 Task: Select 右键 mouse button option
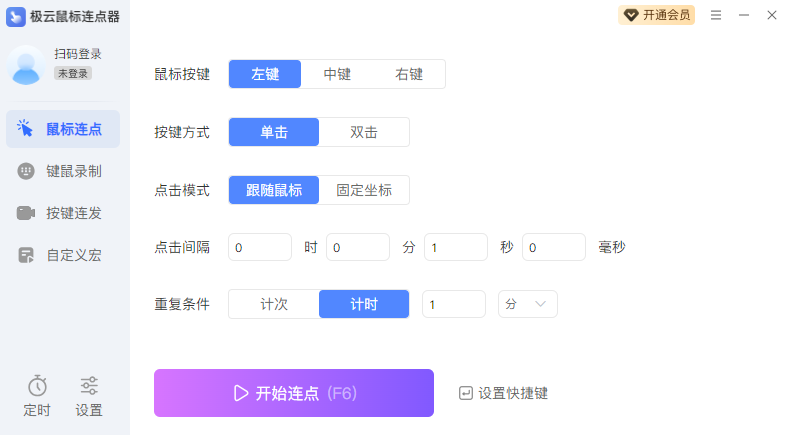pos(409,74)
